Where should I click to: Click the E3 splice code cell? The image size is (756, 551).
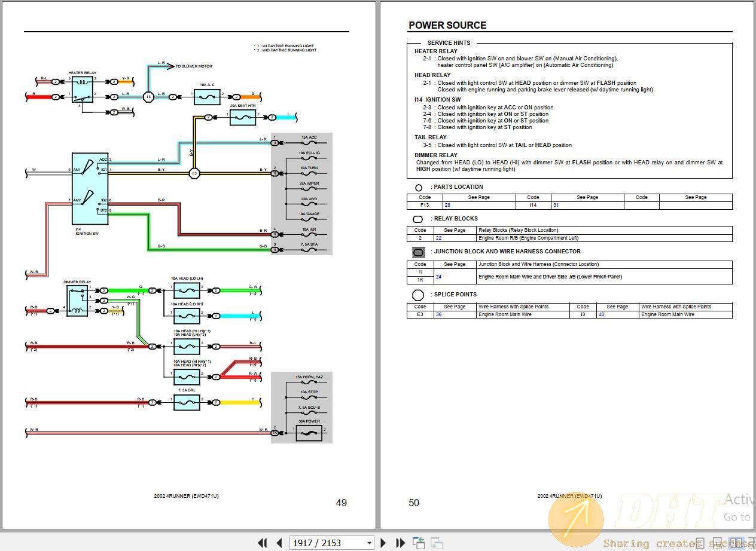click(420, 314)
